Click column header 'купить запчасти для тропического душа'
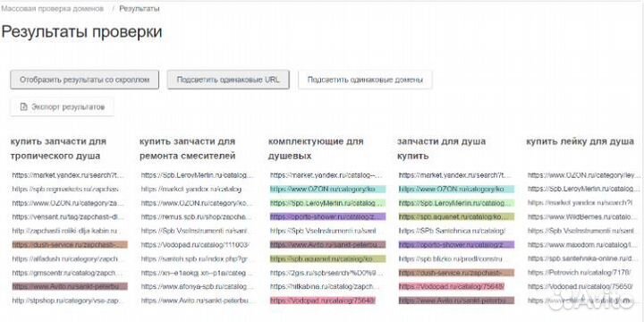The height and width of the screenshot is (322, 644). pyautogui.click(x=58, y=148)
